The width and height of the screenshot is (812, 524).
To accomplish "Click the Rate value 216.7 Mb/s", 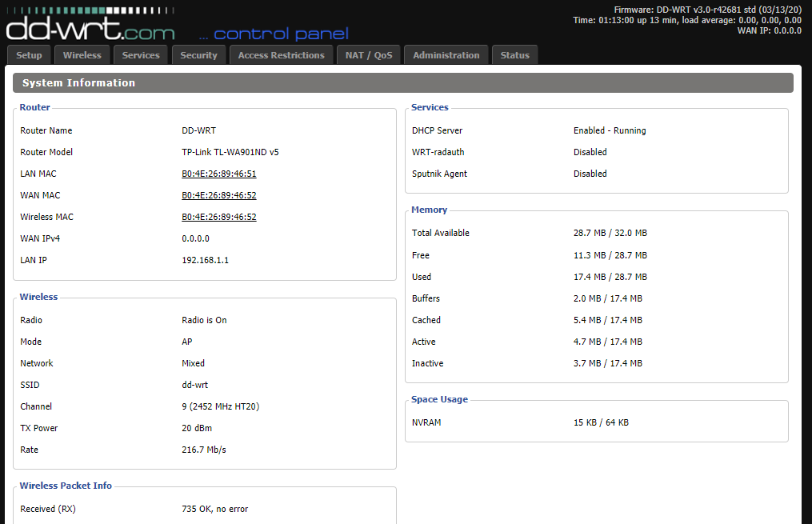I will 204,450.
